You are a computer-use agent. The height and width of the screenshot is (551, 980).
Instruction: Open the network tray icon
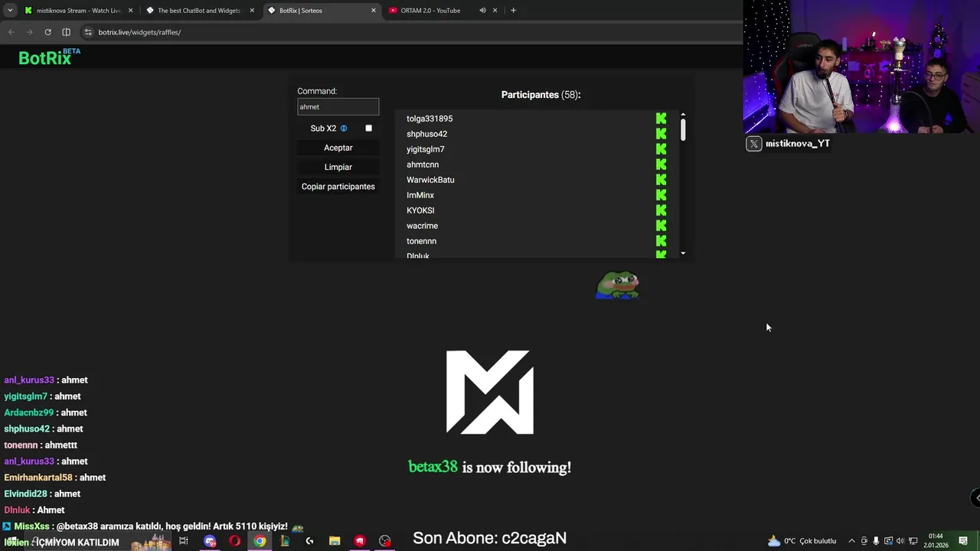pyautogui.click(x=913, y=541)
